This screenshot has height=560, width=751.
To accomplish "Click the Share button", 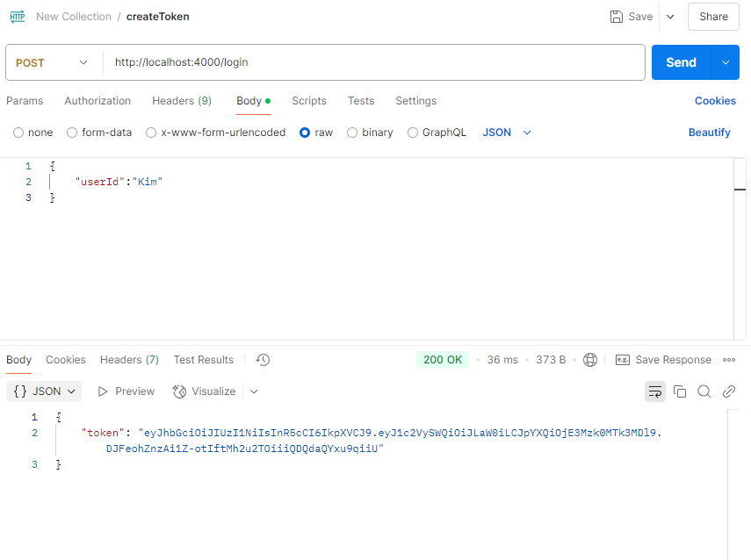I will 713,17.
